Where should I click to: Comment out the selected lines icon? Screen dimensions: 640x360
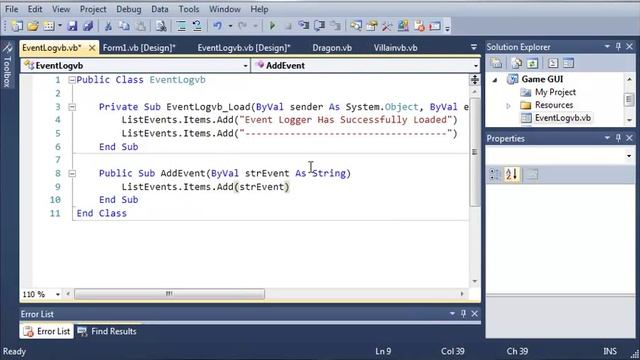point(182,26)
